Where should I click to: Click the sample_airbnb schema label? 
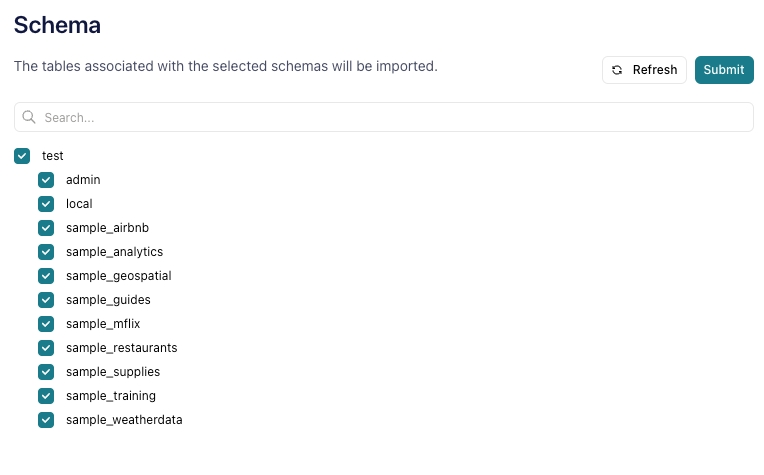(107, 228)
